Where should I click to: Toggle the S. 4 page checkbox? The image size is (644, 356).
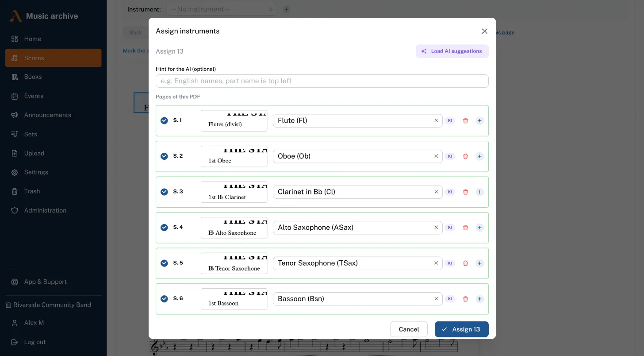tap(164, 228)
